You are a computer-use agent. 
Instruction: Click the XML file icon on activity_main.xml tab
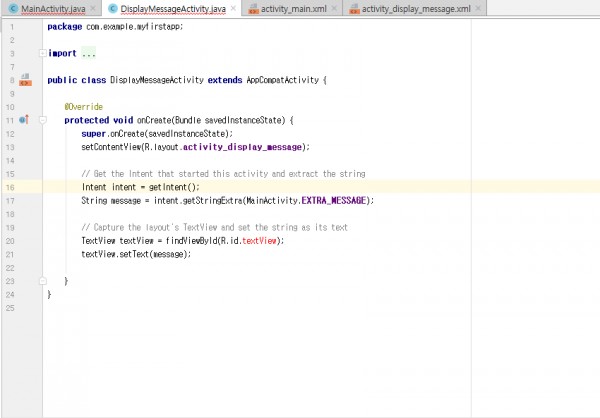(253, 9)
